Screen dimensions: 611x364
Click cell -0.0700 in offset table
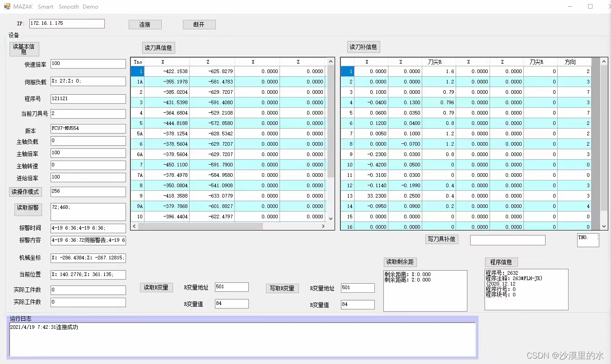405,144
